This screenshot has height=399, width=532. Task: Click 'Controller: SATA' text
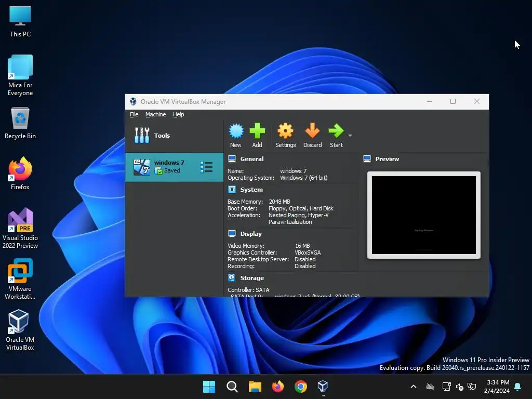248,290
